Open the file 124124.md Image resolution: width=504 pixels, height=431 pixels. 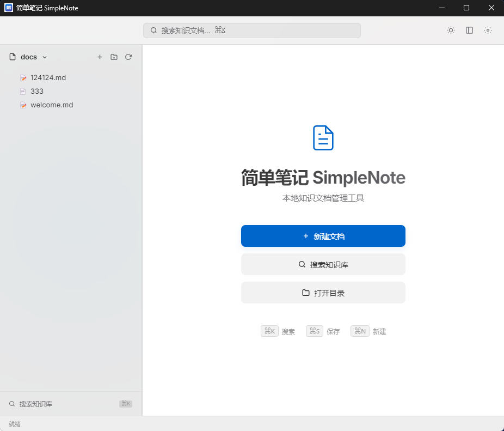tap(48, 77)
